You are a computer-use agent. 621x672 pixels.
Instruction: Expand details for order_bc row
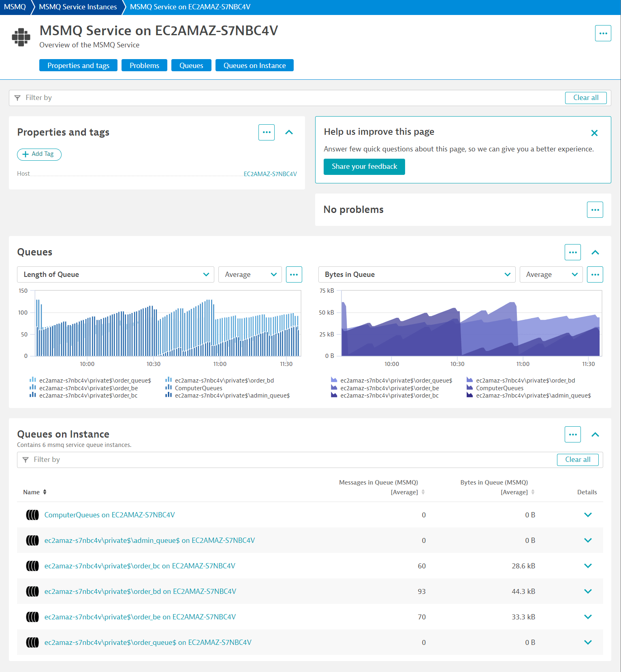[x=588, y=566]
